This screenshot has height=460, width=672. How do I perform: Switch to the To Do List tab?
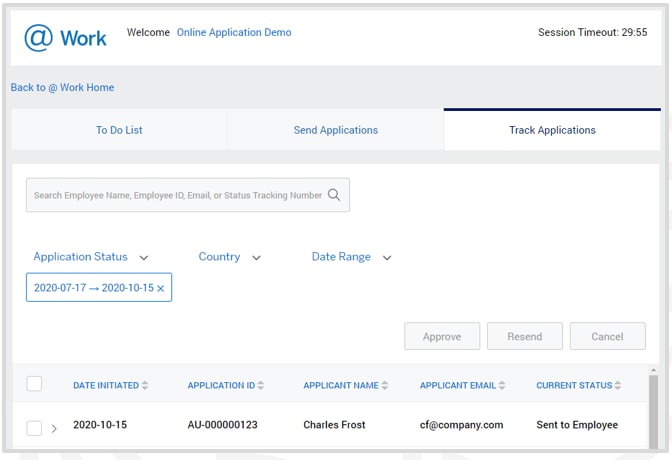119,130
